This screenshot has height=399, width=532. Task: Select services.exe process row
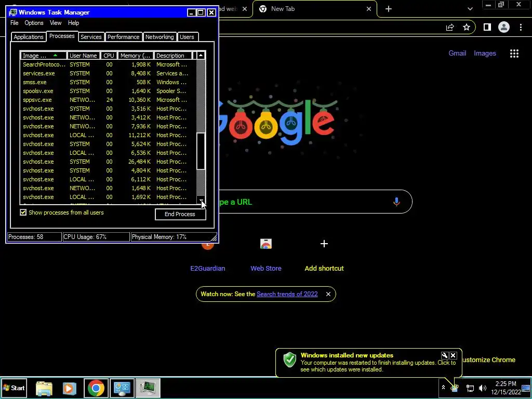107,73
